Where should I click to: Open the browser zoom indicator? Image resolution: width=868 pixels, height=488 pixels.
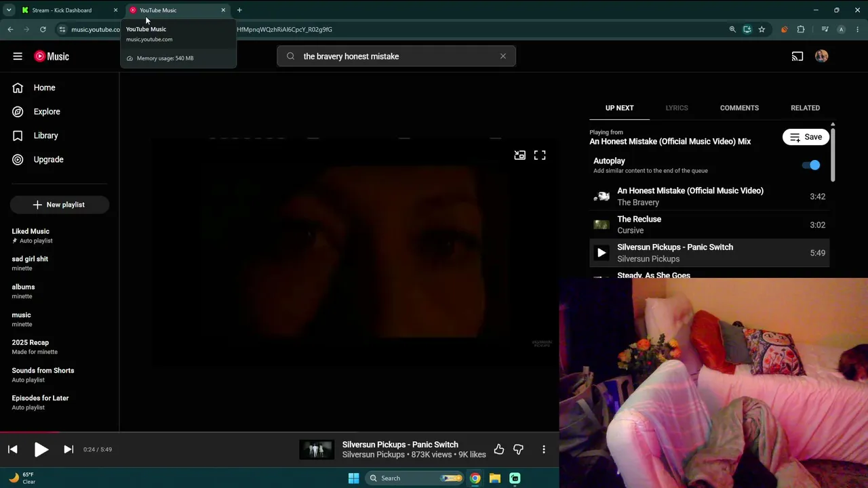pyautogui.click(x=732, y=29)
